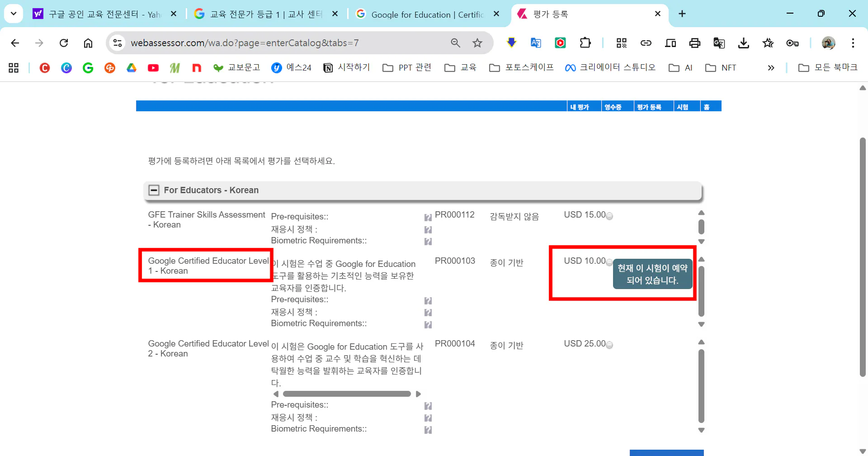Copy the page link icon
This screenshot has height=456, width=868.
pyautogui.click(x=646, y=43)
